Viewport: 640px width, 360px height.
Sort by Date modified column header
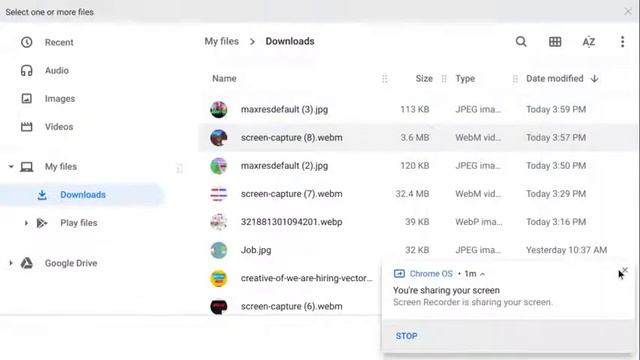click(x=554, y=78)
